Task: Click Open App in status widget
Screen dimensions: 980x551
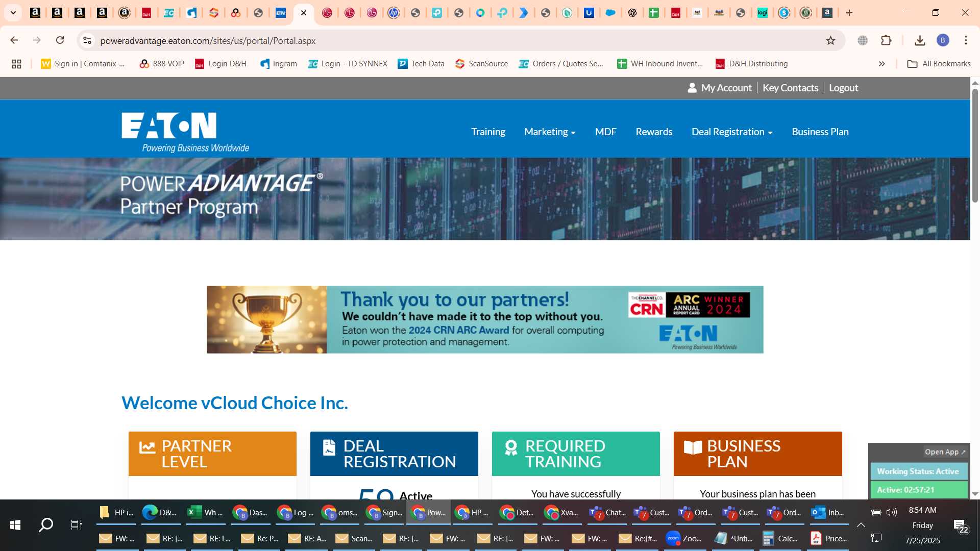Action: pos(945,452)
